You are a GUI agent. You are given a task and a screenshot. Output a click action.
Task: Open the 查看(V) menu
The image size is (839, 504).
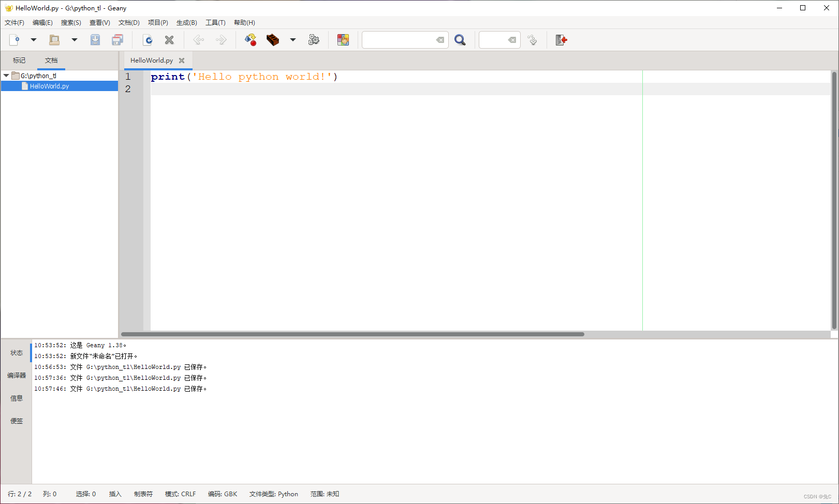[x=100, y=23]
